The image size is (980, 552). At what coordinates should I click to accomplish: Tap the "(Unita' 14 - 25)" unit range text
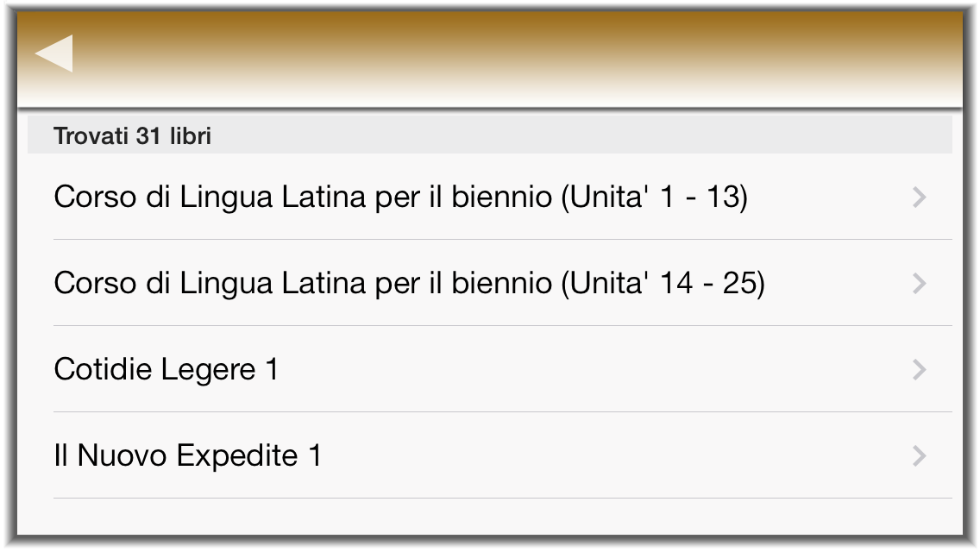click(x=663, y=284)
